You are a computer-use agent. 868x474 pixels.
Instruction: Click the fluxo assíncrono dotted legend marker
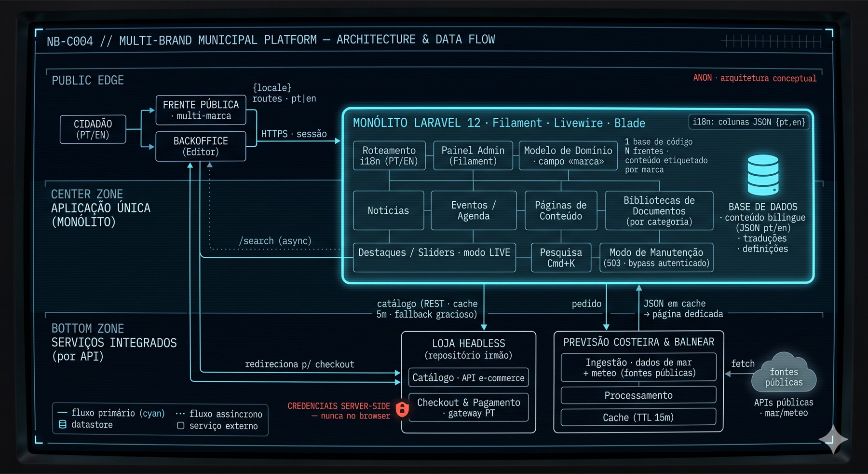(x=180, y=414)
